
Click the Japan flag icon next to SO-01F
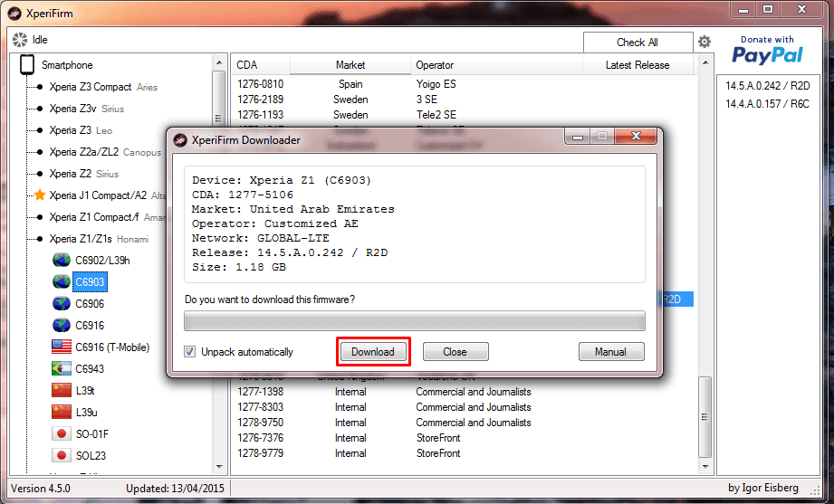pyautogui.click(x=62, y=433)
